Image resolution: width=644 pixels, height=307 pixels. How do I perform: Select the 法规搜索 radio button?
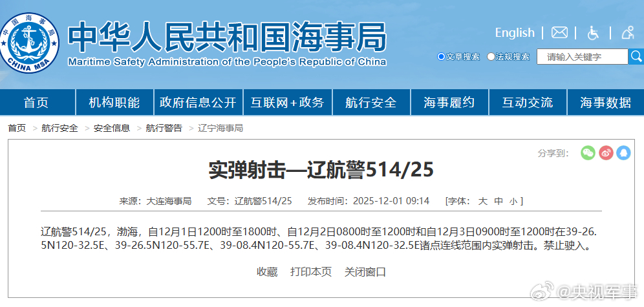tap(491, 57)
